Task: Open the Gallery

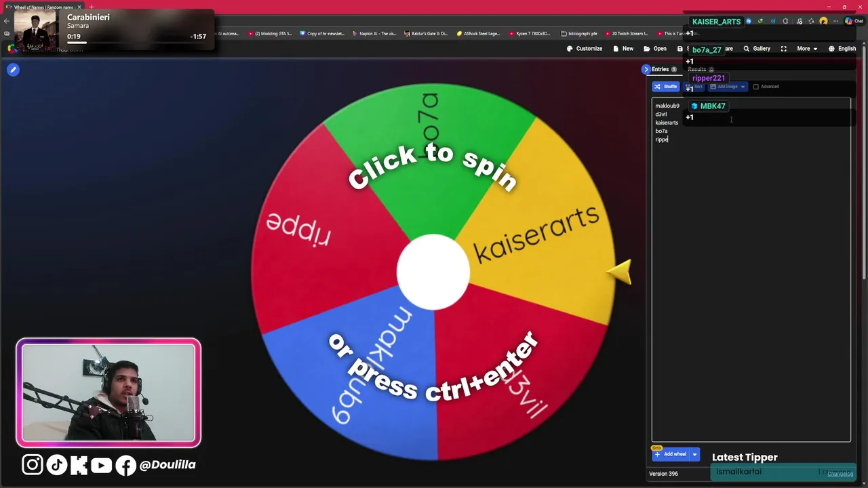Action: (x=757, y=49)
